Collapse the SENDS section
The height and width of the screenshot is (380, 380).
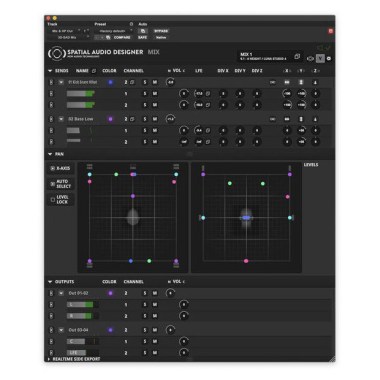(x=50, y=71)
